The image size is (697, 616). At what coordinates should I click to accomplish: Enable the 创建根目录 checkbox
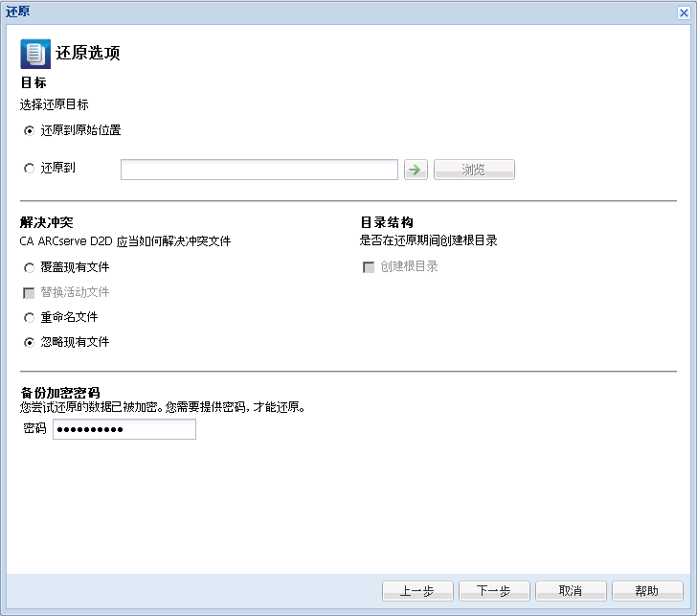click(369, 267)
